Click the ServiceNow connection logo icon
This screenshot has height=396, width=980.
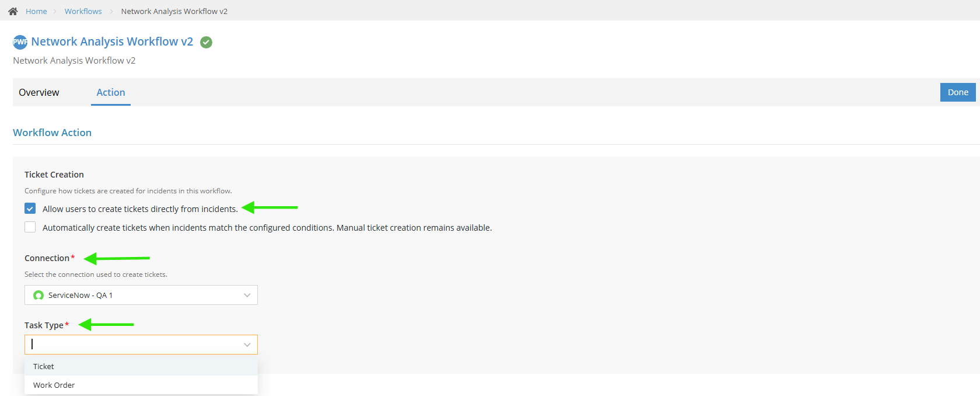[x=38, y=295]
